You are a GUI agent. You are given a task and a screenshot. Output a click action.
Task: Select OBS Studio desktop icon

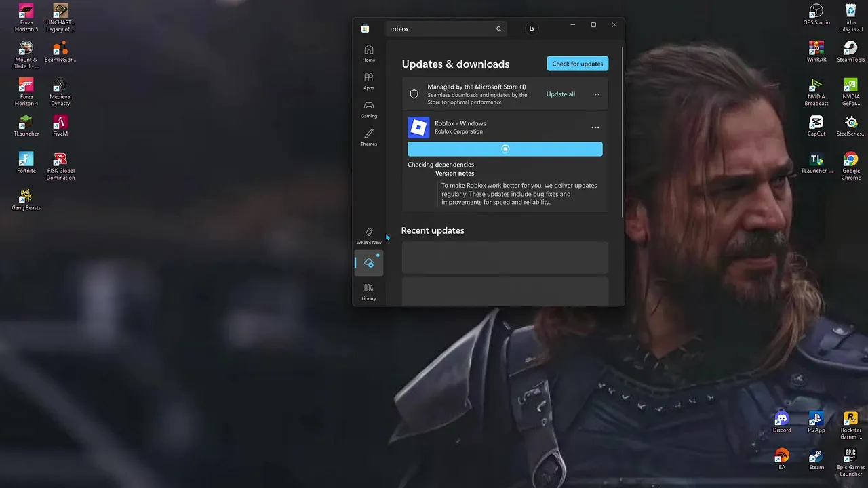click(x=816, y=15)
